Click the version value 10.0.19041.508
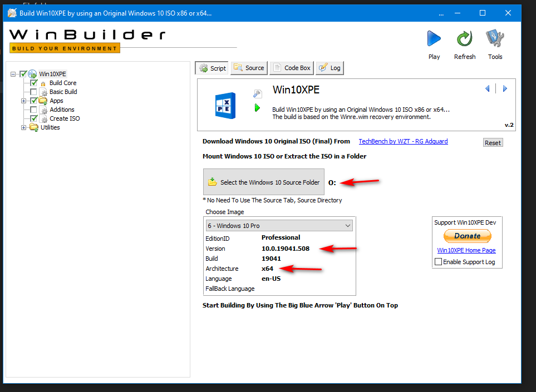This screenshot has height=392, width=536. point(286,249)
